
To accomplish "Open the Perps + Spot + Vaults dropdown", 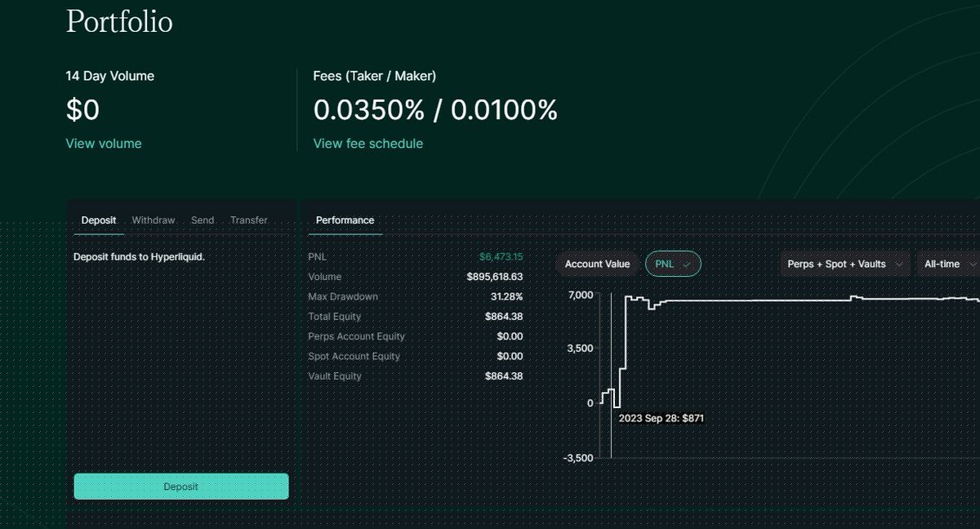I will pyautogui.click(x=837, y=264).
